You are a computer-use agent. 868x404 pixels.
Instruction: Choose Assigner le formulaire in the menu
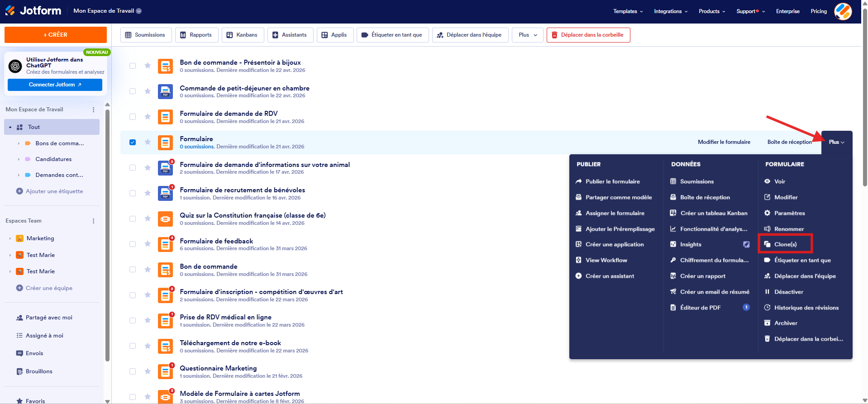pyautogui.click(x=610, y=213)
